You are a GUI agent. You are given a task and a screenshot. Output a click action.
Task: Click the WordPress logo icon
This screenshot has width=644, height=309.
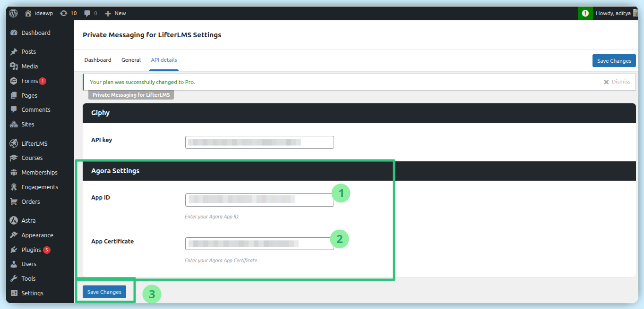(x=13, y=13)
